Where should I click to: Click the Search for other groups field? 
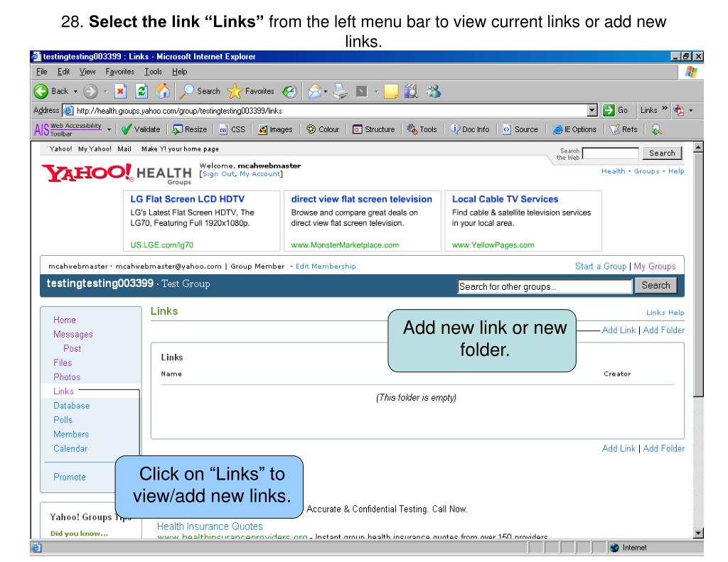click(545, 286)
